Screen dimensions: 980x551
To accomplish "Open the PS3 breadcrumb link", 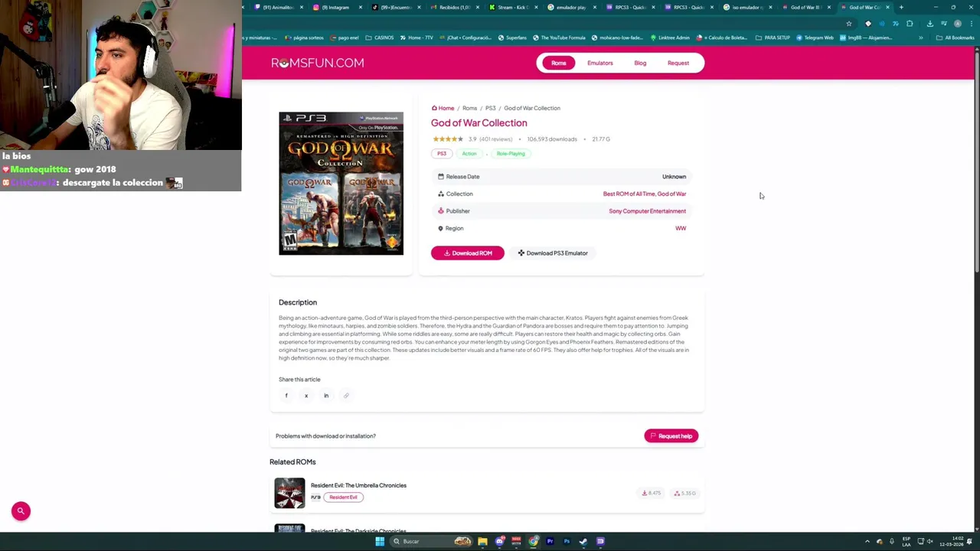I will tap(490, 108).
